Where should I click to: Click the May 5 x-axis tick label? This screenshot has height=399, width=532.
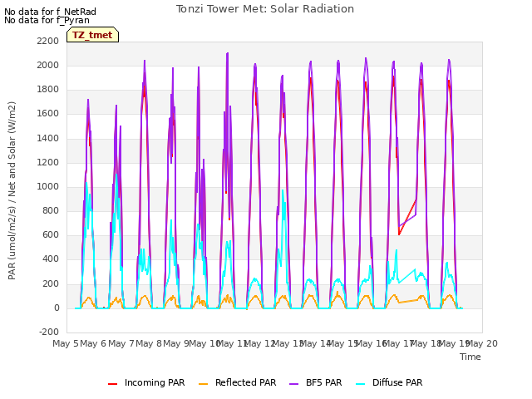(x=66, y=343)
